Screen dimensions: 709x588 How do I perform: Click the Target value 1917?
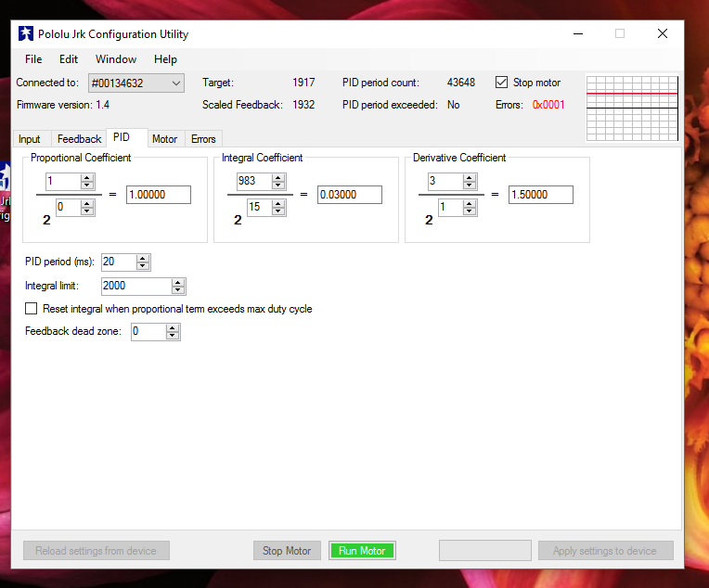pos(303,83)
